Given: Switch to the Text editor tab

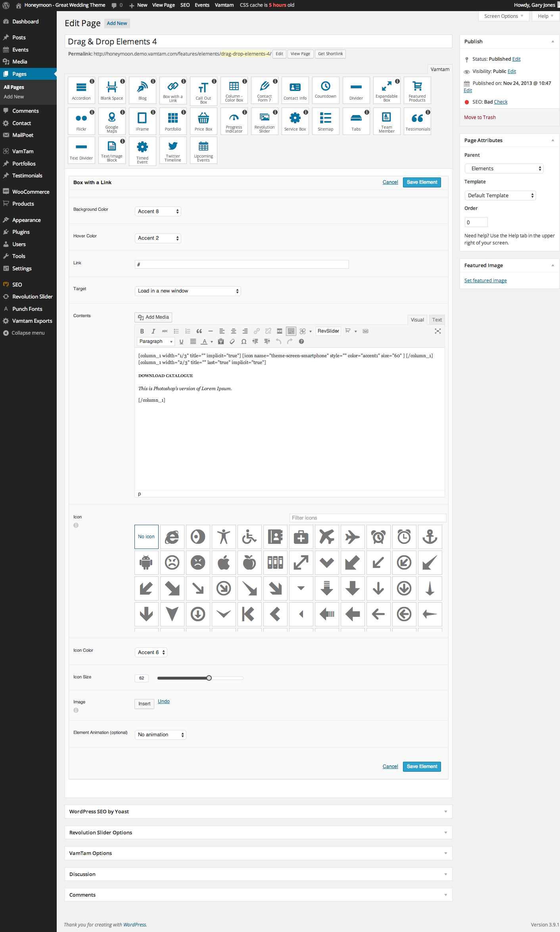Looking at the screenshot, I should tap(437, 320).
